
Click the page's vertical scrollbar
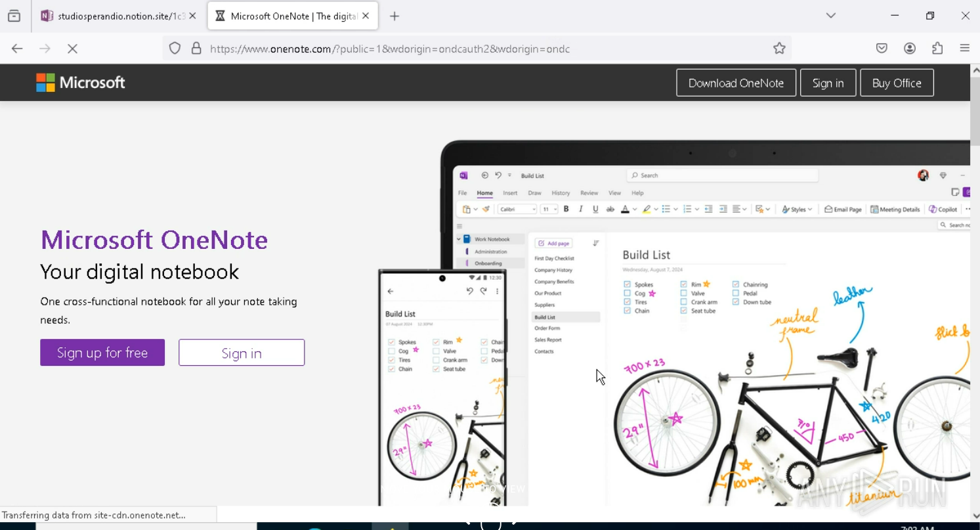(x=975, y=118)
